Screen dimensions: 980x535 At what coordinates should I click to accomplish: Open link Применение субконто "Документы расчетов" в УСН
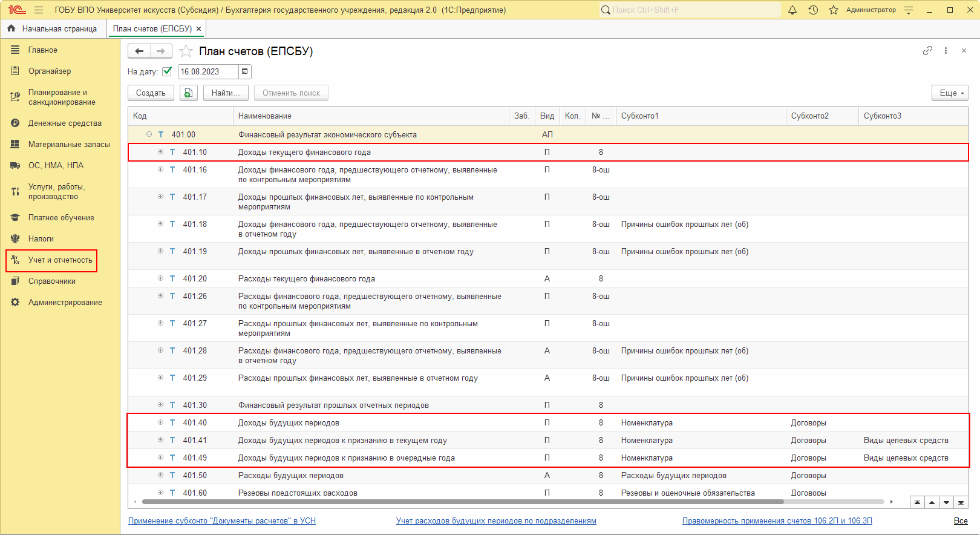point(222,520)
